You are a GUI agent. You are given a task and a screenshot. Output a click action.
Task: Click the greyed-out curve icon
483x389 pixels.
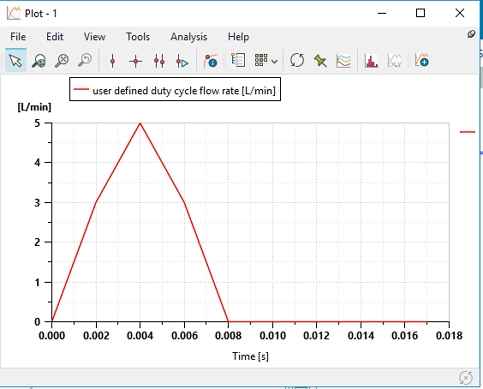394,61
